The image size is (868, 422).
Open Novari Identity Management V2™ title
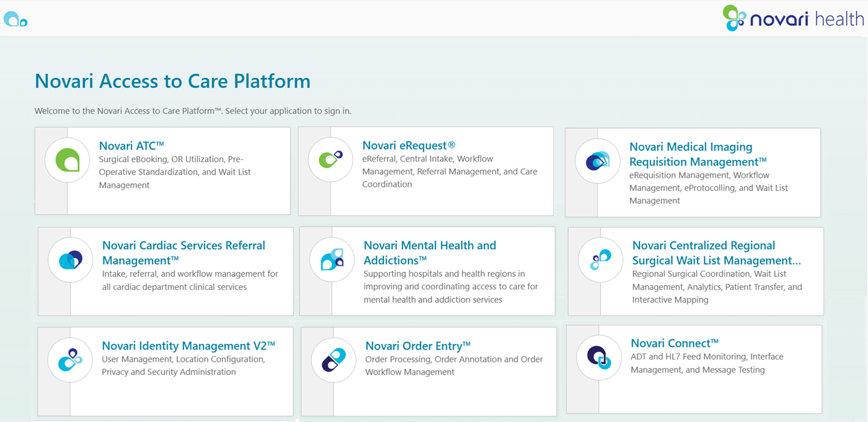point(188,345)
